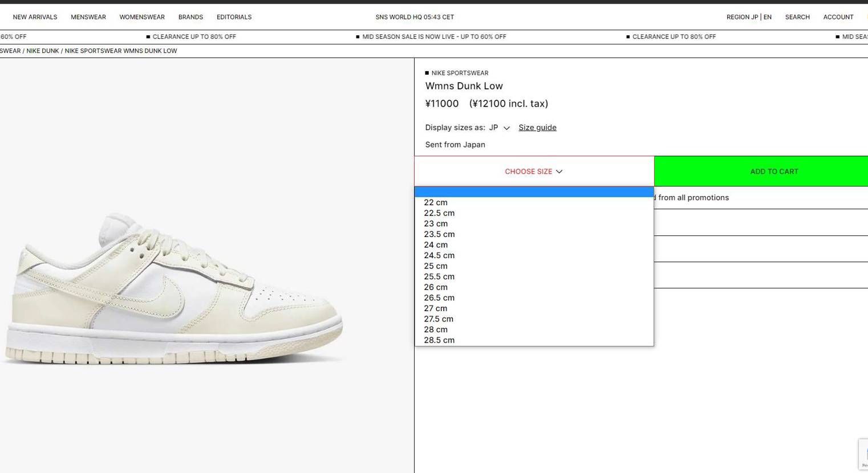Select the blank highlighted size option
The image size is (868, 473).
click(x=534, y=192)
